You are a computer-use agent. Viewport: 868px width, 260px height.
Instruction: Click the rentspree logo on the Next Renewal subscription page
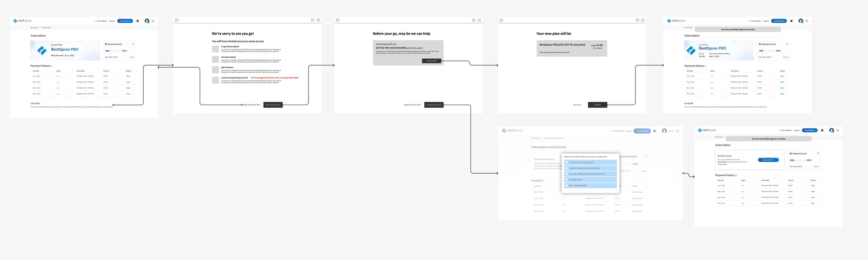(22, 21)
